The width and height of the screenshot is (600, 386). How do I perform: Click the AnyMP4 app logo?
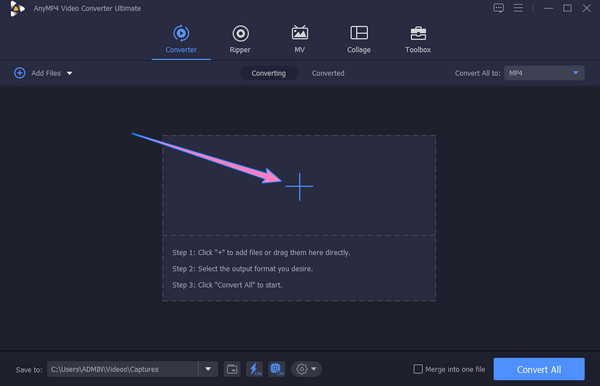(17, 8)
